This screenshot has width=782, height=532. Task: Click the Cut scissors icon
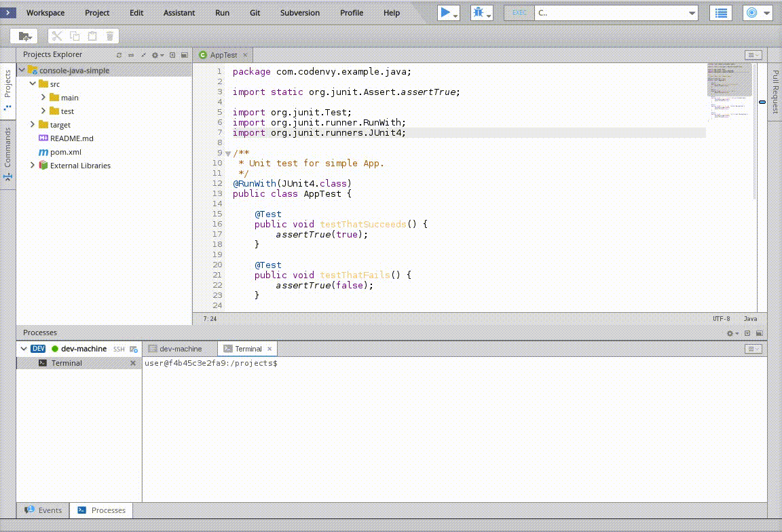click(x=56, y=36)
